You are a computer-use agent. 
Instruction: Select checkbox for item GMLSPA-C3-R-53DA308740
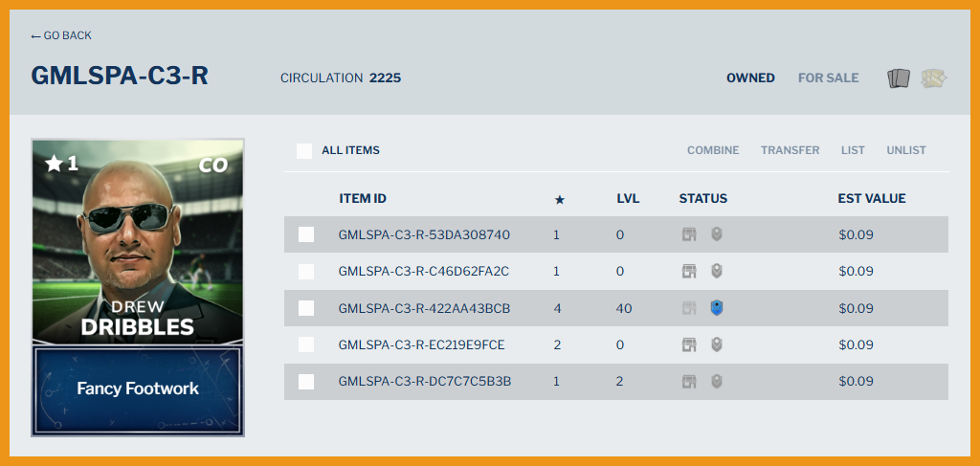(306, 234)
